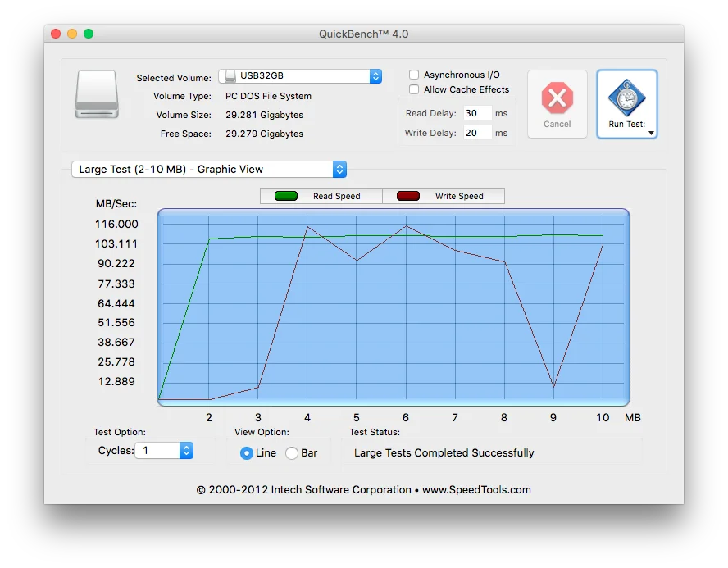
Task: Enable Asynchronous I/O checkbox
Action: (414, 75)
